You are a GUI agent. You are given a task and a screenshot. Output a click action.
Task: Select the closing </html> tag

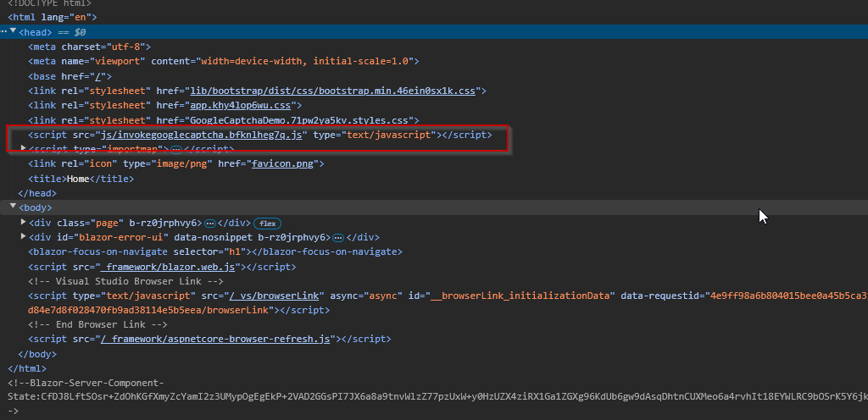click(27, 368)
